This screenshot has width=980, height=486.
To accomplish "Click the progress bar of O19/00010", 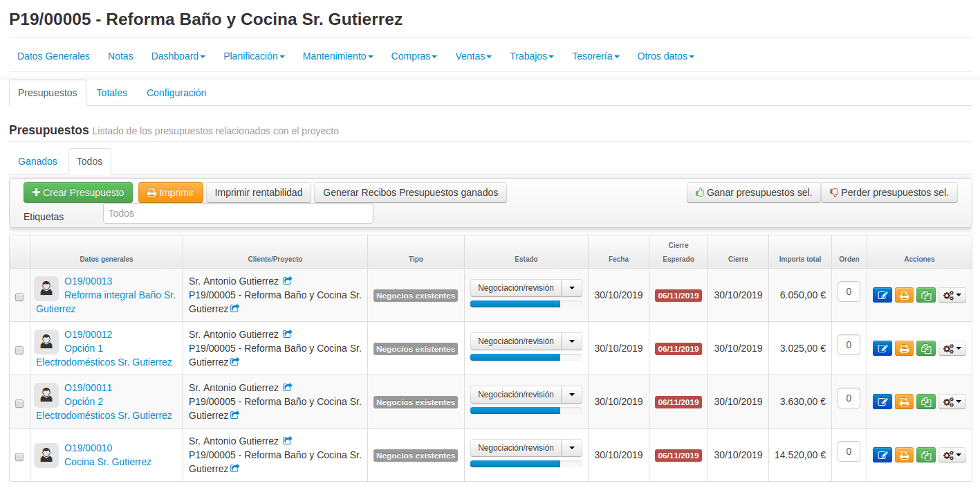I will coord(526,464).
